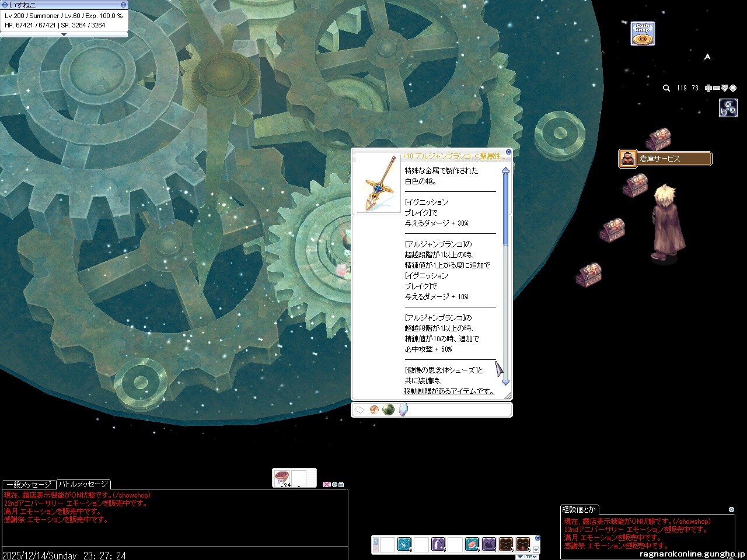Select the バトルメッセージ chat tab

(x=83, y=485)
